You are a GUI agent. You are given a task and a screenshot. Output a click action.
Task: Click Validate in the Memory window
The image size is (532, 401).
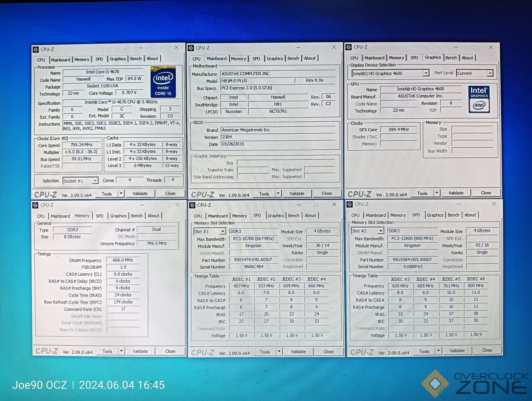140,351
